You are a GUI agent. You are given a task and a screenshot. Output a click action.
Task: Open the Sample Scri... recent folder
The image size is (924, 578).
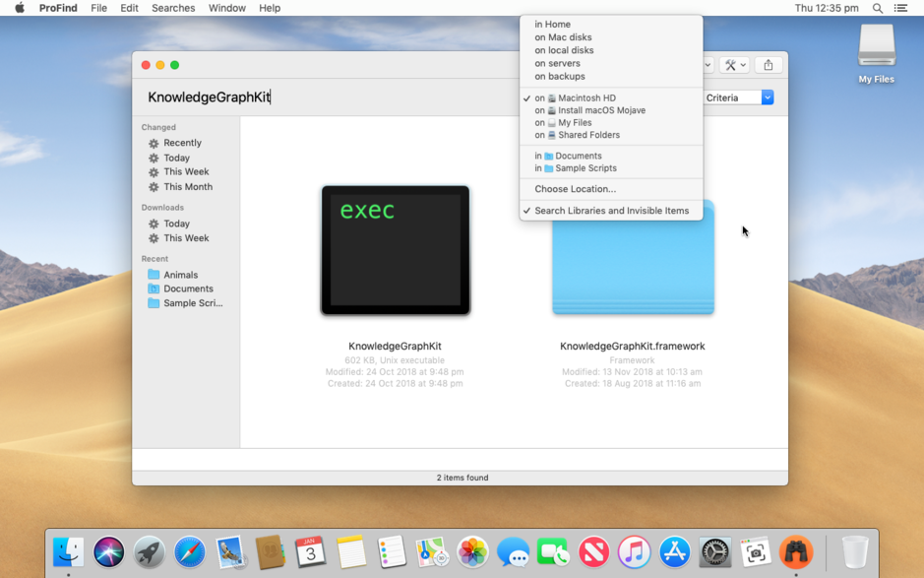pyautogui.click(x=193, y=303)
